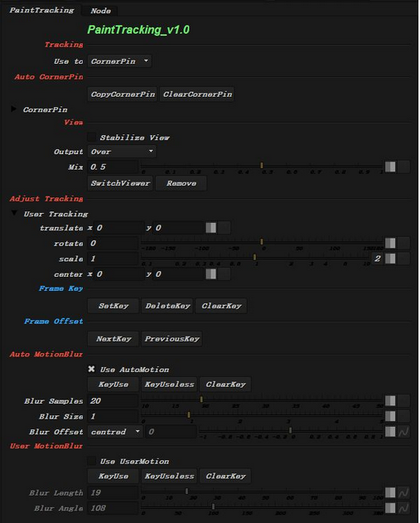Click the CopyCornerPin button
The image size is (420, 523).
(x=123, y=94)
